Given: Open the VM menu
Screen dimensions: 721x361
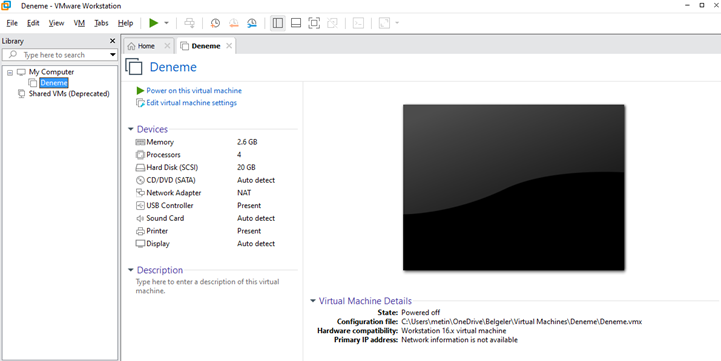Looking at the screenshot, I should [79, 23].
